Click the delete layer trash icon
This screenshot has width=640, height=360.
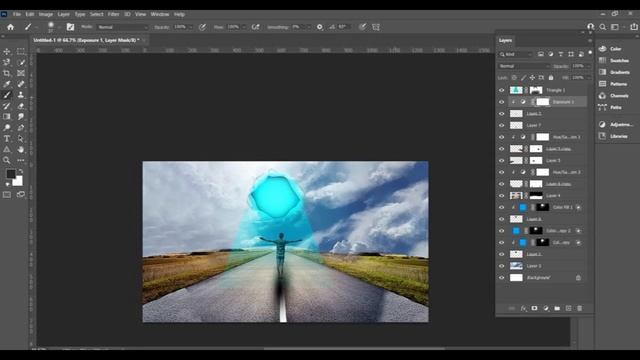click(x=580, y=309)
